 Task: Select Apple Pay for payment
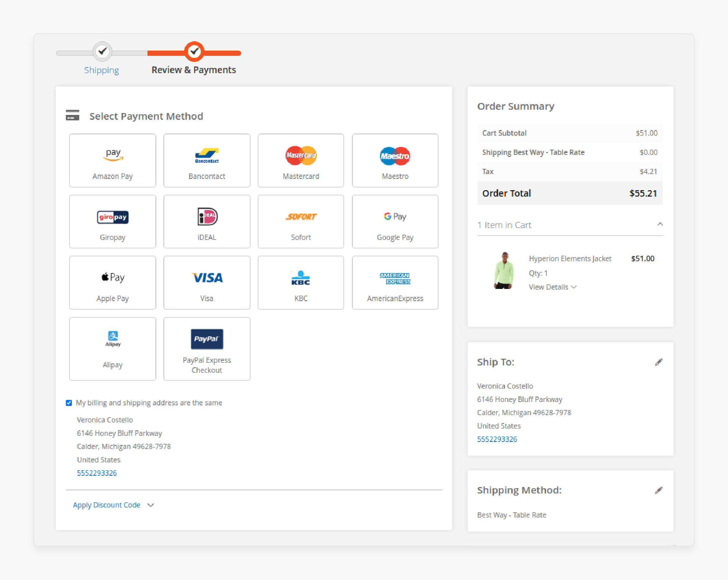pos(112,283)
